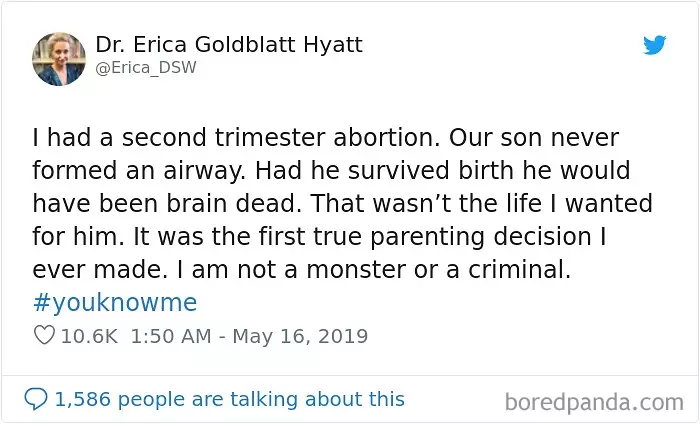Click the speech bubble reply icon
Screen dimensions: 700x424
coord(36,399)
